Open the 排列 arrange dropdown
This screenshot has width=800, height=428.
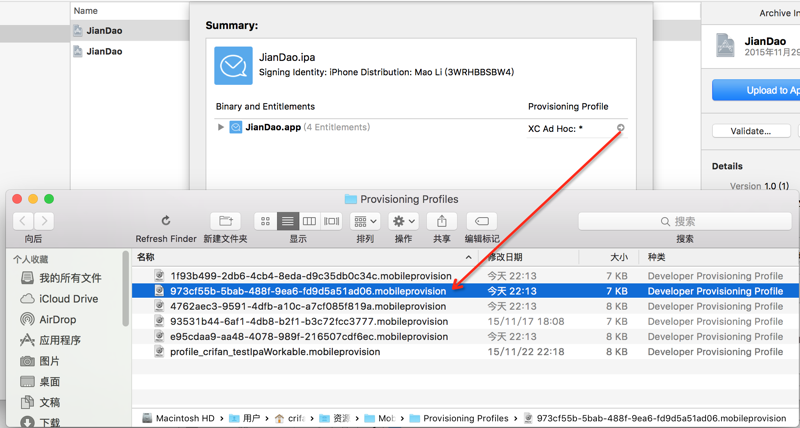coord(365,221)
